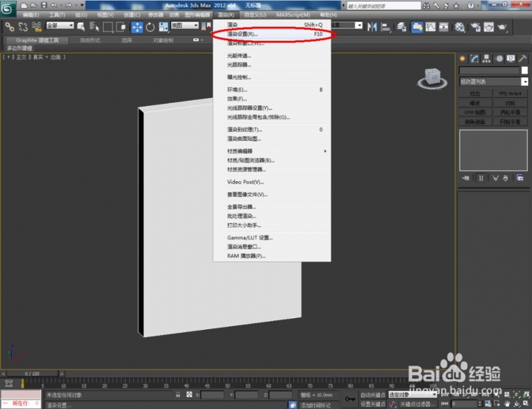
Task: Open the Curve Editor icon
Action: 431,27
